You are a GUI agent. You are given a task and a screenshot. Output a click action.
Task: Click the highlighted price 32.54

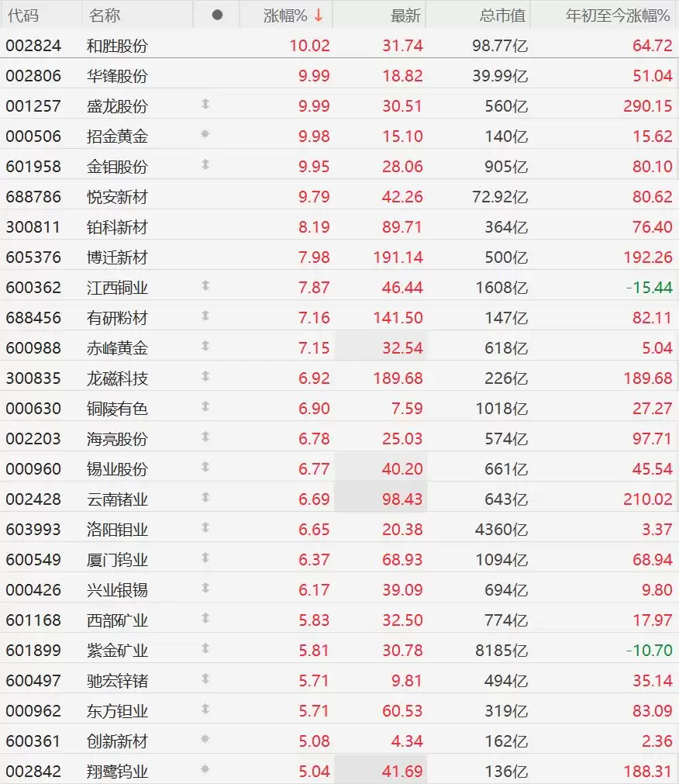pos(403,348)
